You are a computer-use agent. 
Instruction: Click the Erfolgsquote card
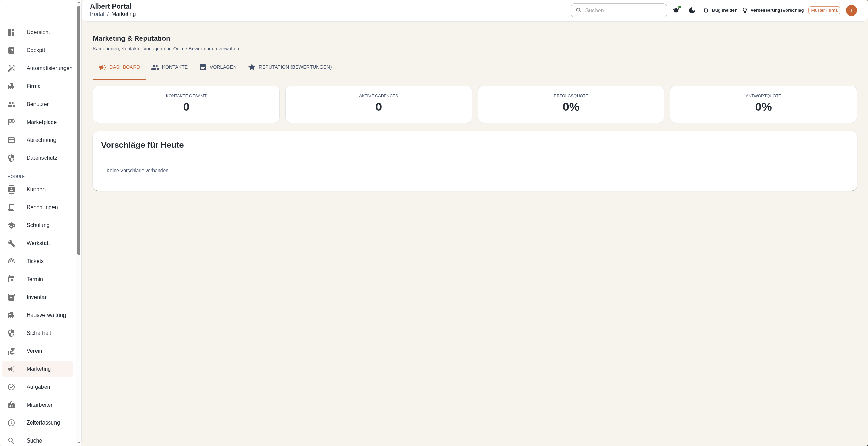571,104
